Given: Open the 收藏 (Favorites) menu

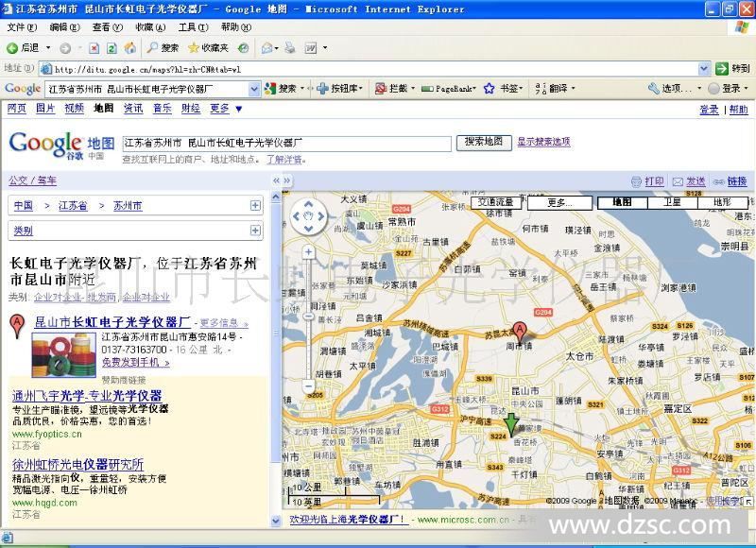Looking at the screenshot, I should tap(150, 27).
